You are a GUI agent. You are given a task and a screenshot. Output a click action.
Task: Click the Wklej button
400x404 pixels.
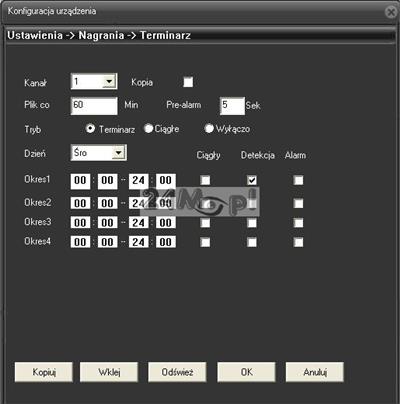tap(109, 372)
